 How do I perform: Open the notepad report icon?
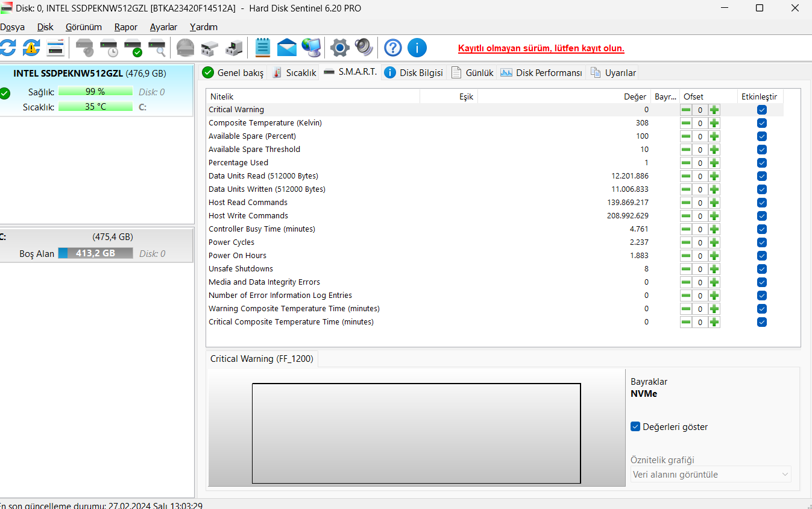pyautogui.click(x=263, y=48)
